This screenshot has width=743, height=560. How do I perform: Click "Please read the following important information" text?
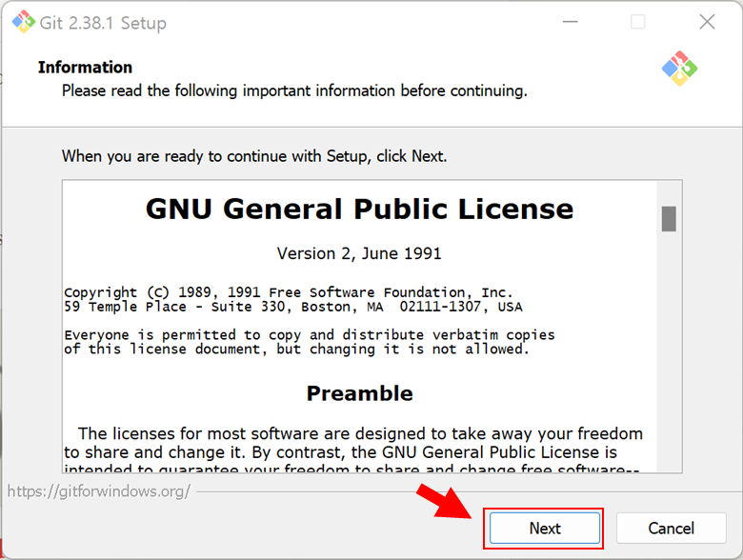point(294,90)
